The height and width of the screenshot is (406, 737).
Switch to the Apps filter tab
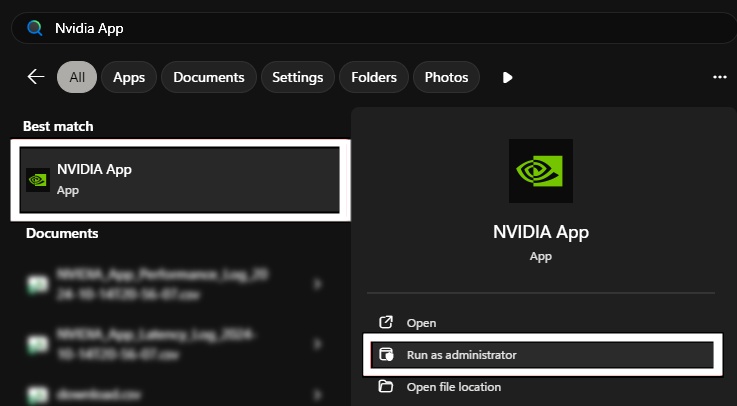[x=129, y=77]
